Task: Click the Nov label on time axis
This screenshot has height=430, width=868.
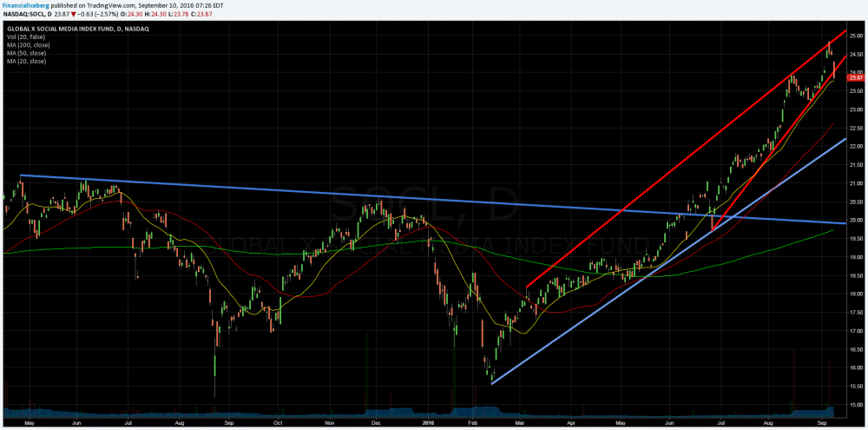Action: coord(329,421)
